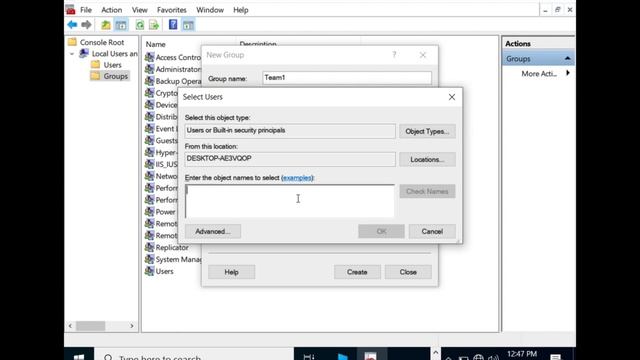640x360 pixels.
Task: Open the Action menu
Action: [x=111, y=10]
